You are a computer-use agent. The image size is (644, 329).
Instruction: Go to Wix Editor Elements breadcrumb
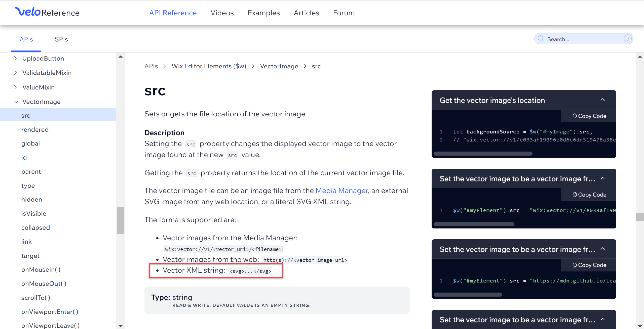click(209, 66)
